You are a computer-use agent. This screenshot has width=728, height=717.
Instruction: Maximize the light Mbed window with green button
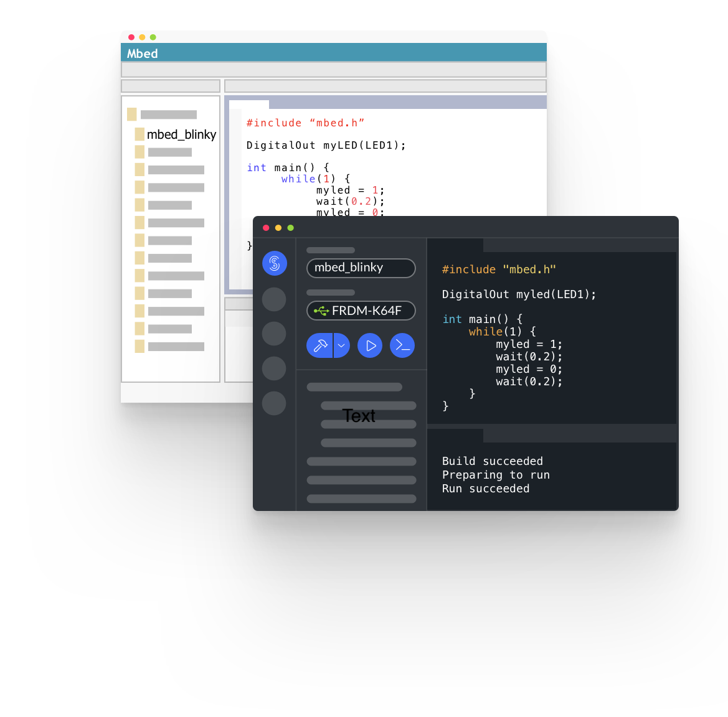pos(153,37)
